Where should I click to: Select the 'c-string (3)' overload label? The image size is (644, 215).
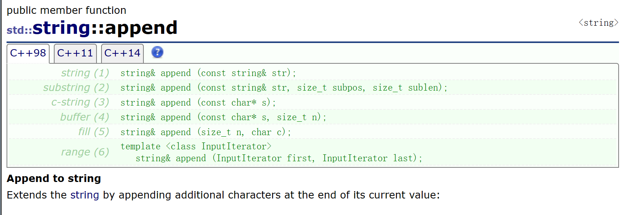click(x=80, y=102)
